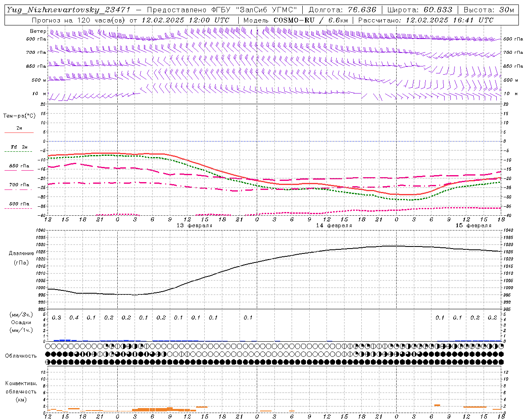This screenshot has width=525, height=420.
Task: Click the 0.3 precipitation value
Action: coord(56,318)
